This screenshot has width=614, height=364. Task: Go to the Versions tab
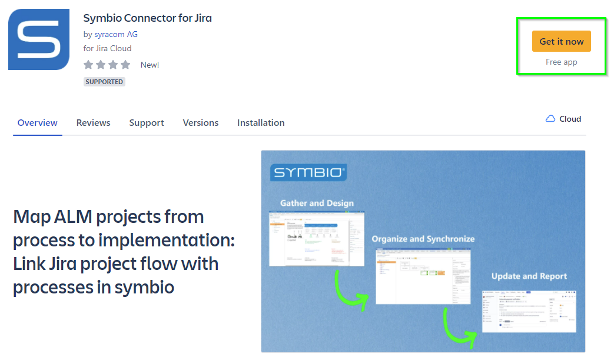201,123
